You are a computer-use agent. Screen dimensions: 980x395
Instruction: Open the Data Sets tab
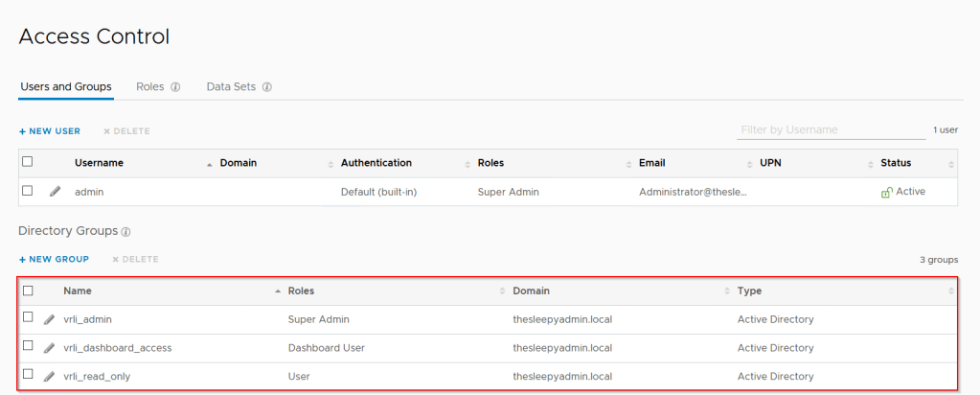[x=231, y=86]
